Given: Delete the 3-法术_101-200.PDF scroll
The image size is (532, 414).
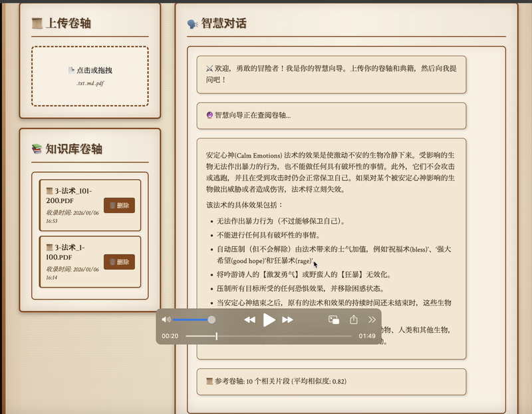Looking at the screenshot, I should [119, 205].
